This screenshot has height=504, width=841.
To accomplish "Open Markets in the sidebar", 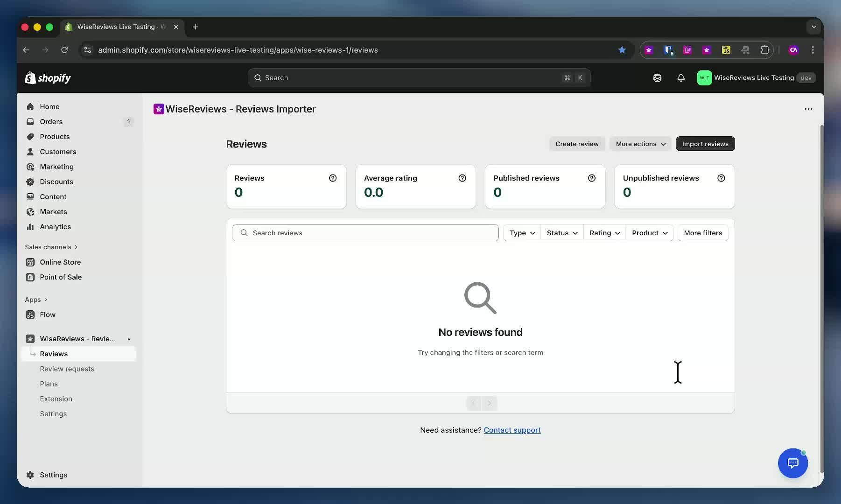I will coord(79,212).
